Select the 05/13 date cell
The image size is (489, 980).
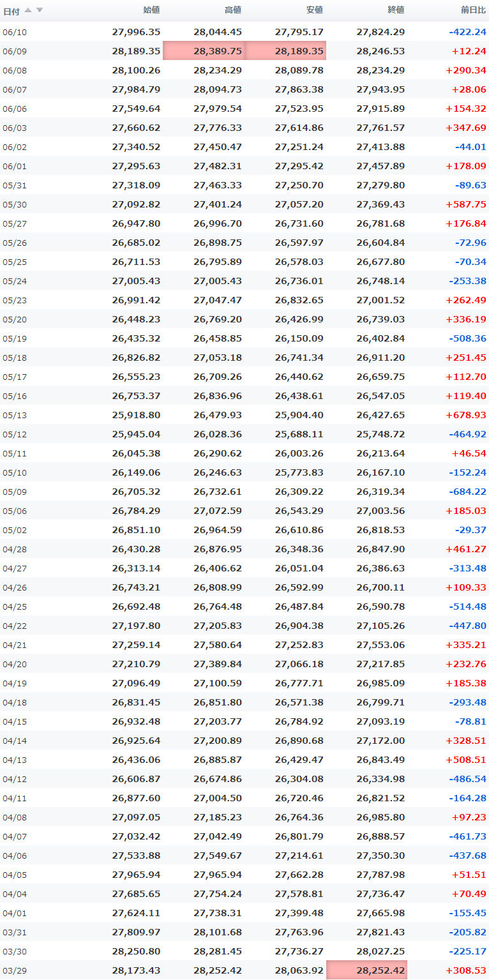coord(15,415)
